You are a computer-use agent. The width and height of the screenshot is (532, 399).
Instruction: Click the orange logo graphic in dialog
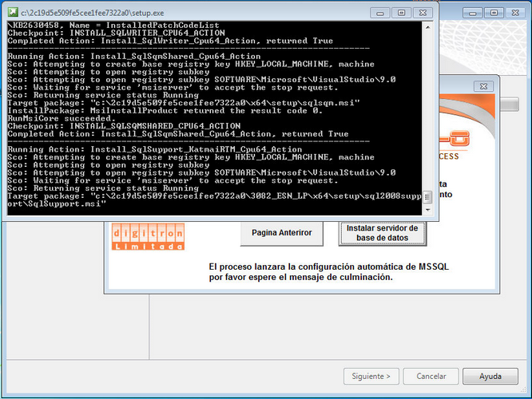click(455, 138)
